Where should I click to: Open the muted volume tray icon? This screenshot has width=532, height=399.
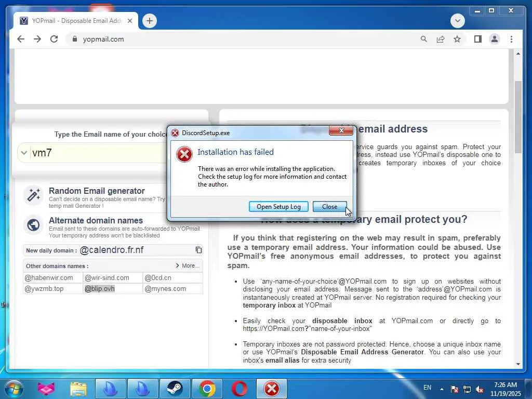tap(480, 389)
